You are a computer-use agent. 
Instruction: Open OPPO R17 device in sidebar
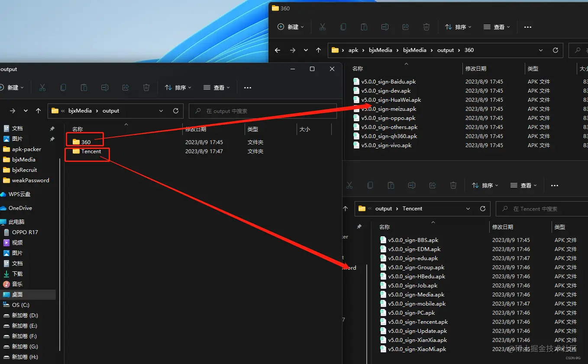[x=25, y=232]
